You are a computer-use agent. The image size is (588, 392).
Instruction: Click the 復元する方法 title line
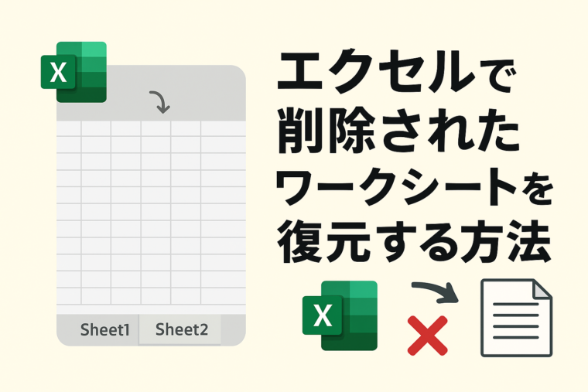click(x=413, y=246)
